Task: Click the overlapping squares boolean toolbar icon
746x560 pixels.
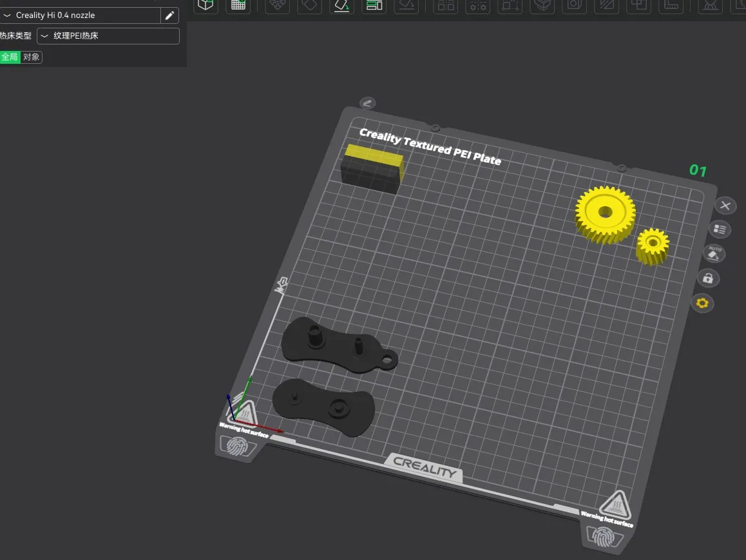Action: (x=639, y=5)
